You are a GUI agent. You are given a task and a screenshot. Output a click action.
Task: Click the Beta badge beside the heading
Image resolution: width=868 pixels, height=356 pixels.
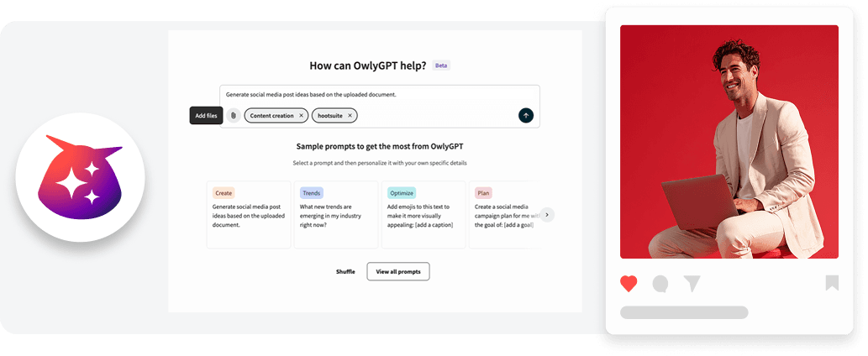pos(441,65)
